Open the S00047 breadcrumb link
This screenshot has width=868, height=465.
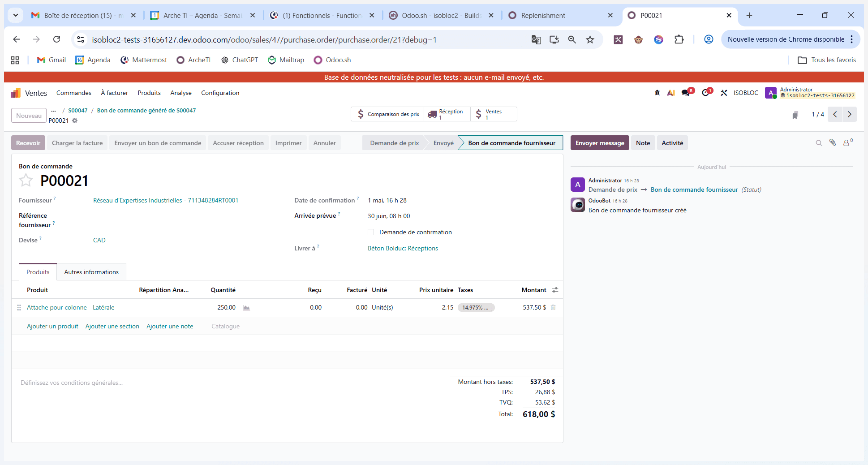point(78,111)
